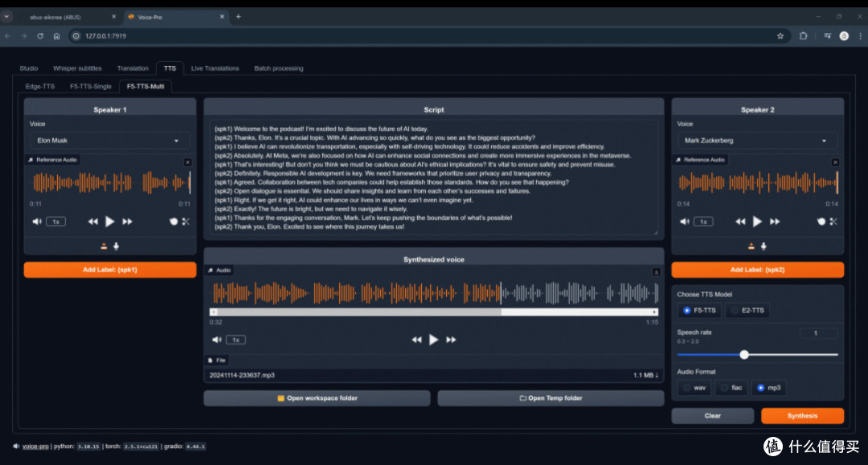The image size is (868, 465).
Task: Click into the Script text area
Action: pos(434,178)
